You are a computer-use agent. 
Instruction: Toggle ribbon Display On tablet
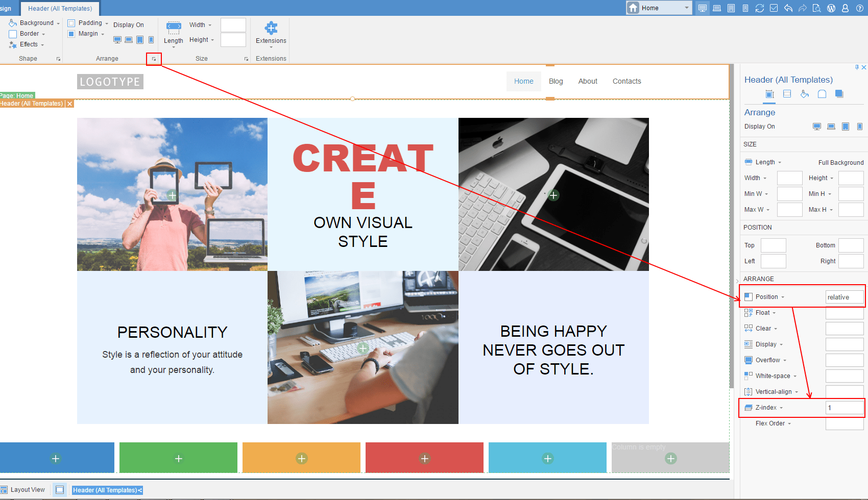[140, 40]
